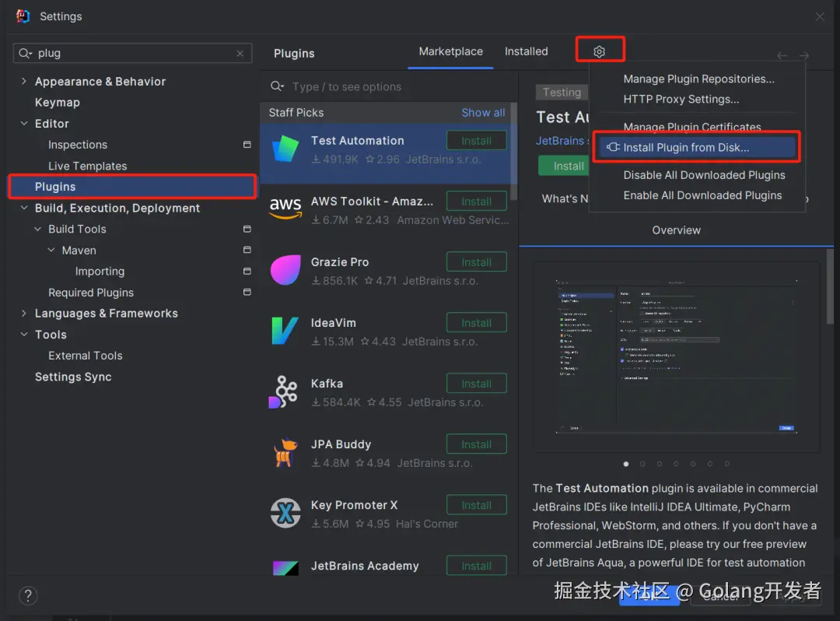
Task: Click the help question mark icon
Action: (x=28, y=595)
